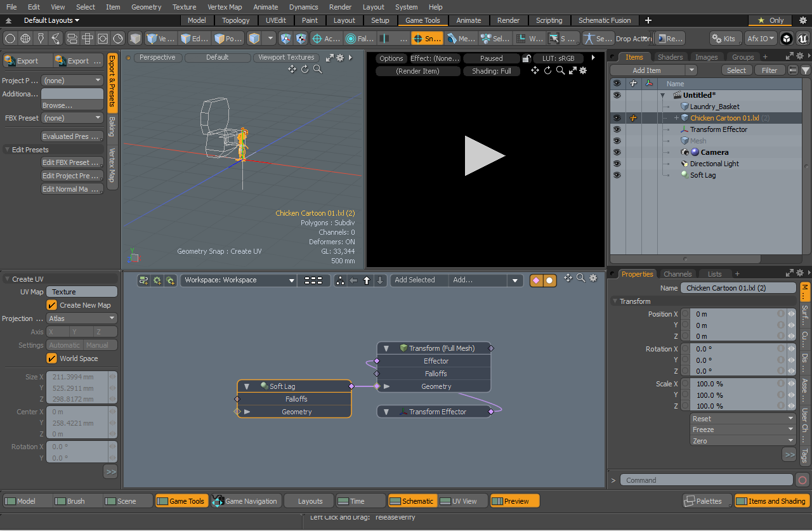The width and height of the screenshot is (812, 531).
Task: Open the Projection Atlas dropdown
Action: click(82, 318)
